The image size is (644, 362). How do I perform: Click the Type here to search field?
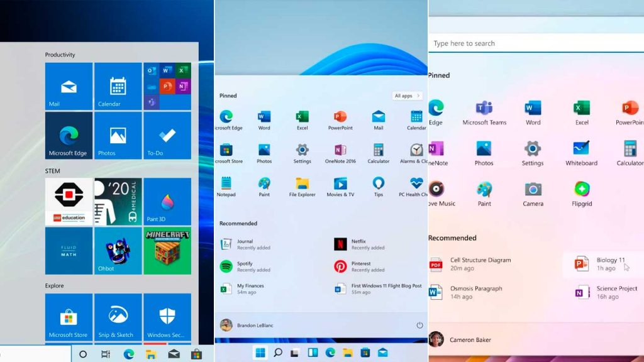[536, 43]
